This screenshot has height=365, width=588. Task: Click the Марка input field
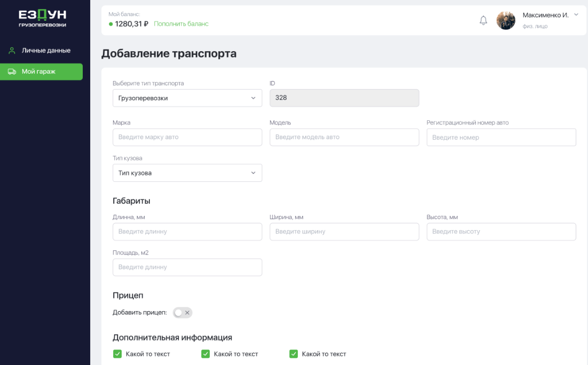(x=187, y=137)
